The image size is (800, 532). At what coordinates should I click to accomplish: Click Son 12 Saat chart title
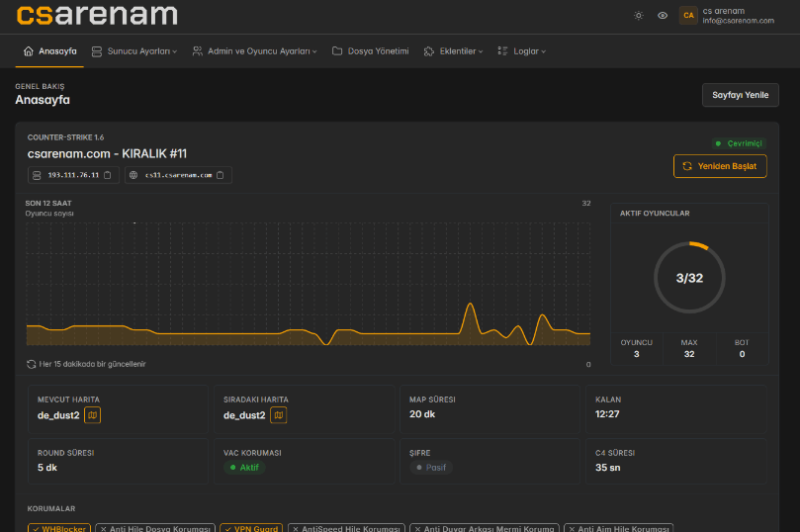pyautogui.click(x=48, y=203)
